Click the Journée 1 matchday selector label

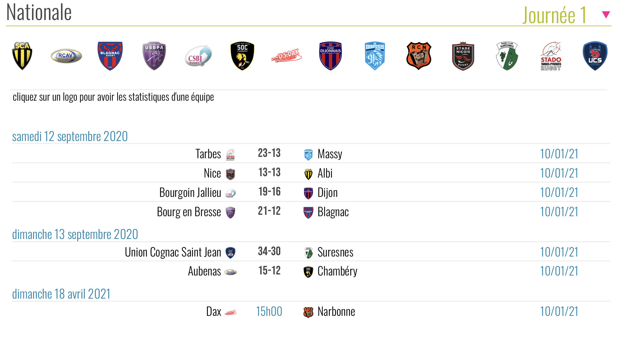pos(554,15)
